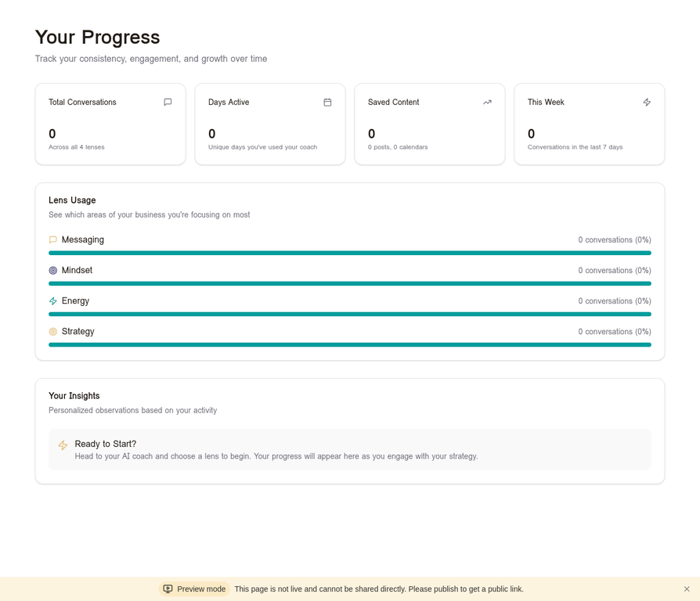
Task: Click the calendar icon on Days Active card
Action: tap(327, 102)
